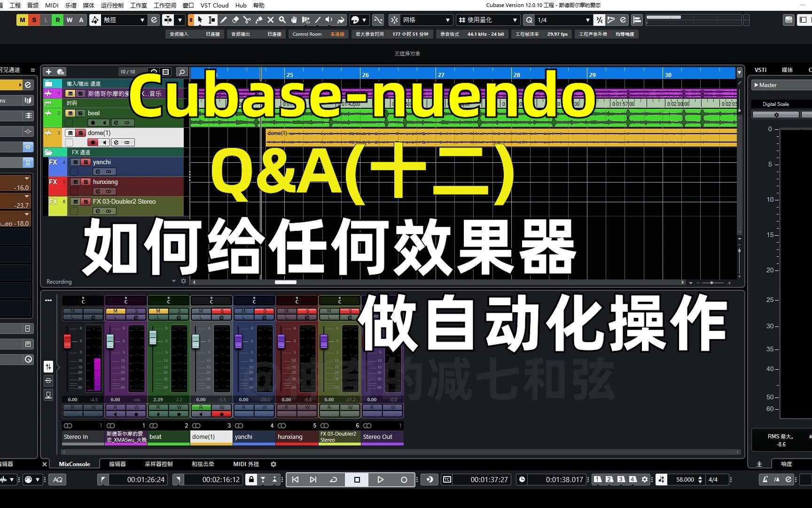Screen dimensions: 812x508
Task: Select the Glue tool
Action: tap(259, 20)
